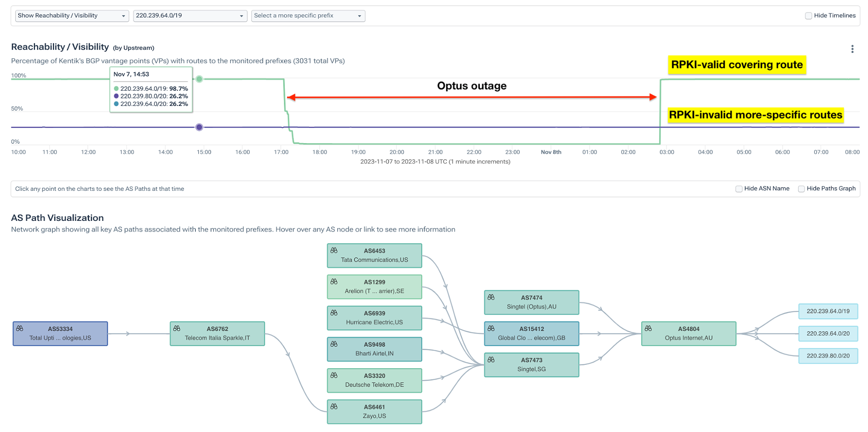Click binoculars icon on AS6453 Tata Communications
Viewport: 868px width, 432px height.
[334, 250]
